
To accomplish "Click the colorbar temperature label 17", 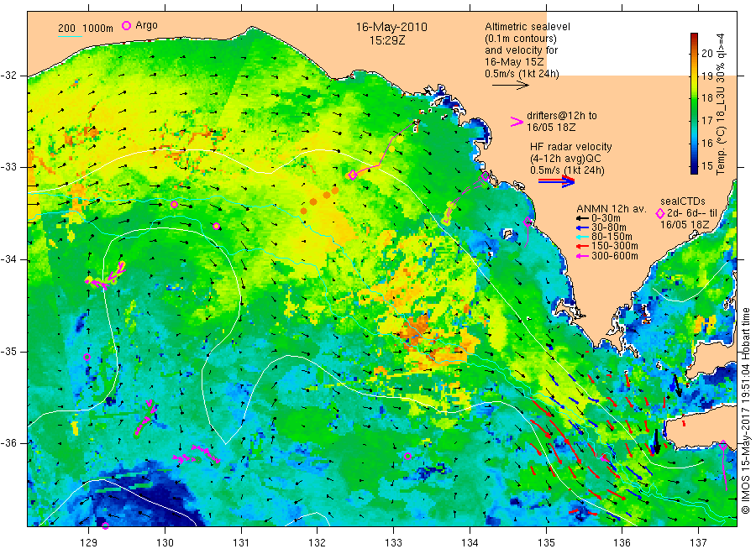I will pos(706,120).
